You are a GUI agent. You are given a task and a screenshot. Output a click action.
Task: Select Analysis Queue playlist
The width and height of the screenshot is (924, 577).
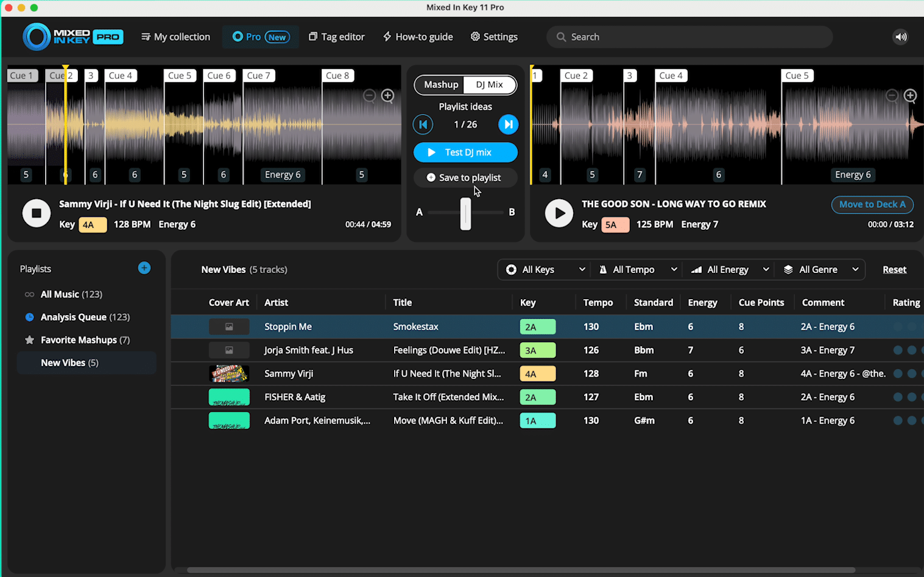[86, 317]
